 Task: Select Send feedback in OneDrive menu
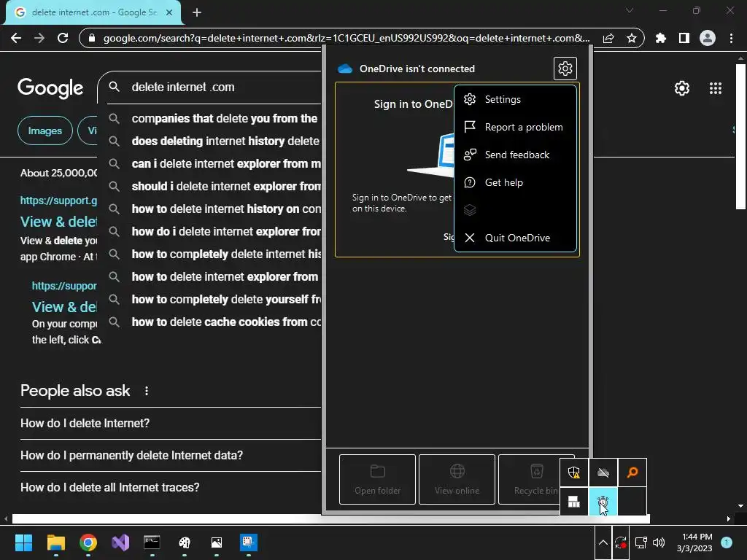(515, 155)
